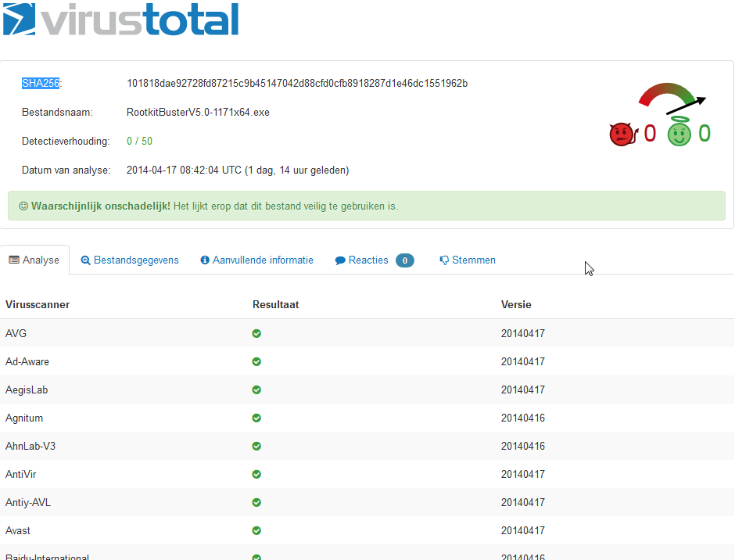Click version 20140416 in the AhnLab-V3 row
This screenshot has height=560, width=735.
coord(523,446)
